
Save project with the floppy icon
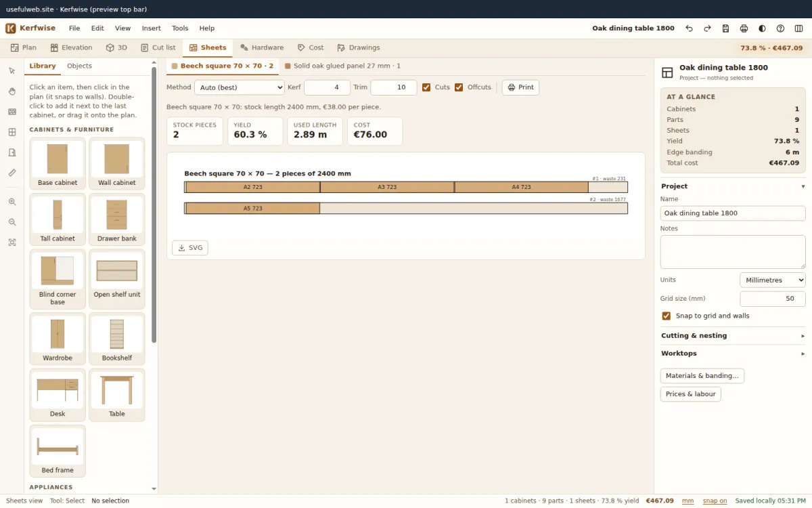tap(725, 28)
